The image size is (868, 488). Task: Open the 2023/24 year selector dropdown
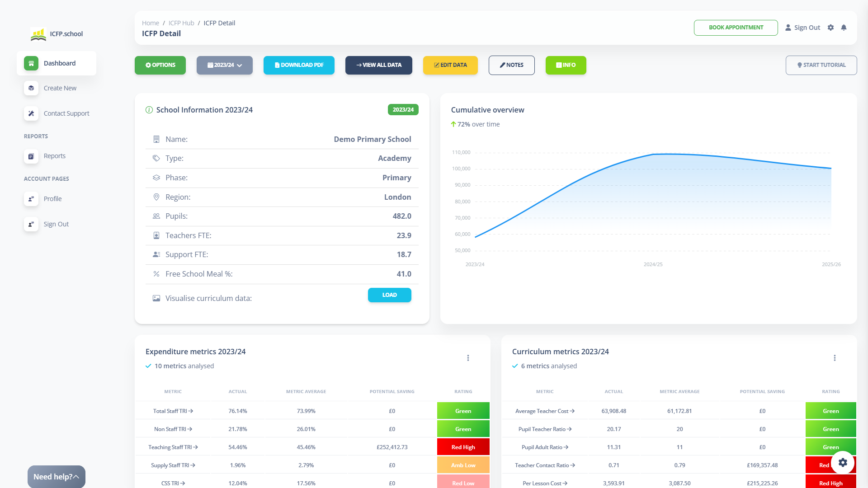coord(225,65)
